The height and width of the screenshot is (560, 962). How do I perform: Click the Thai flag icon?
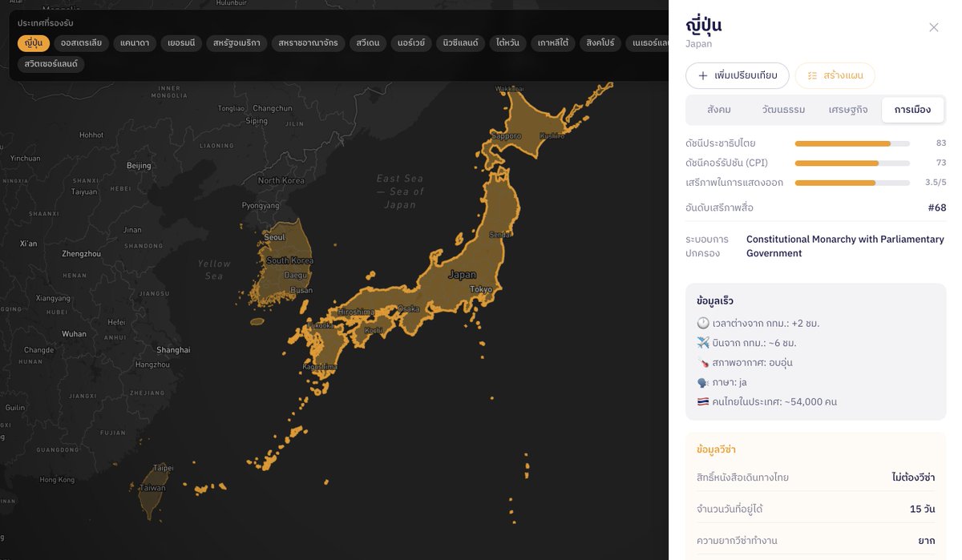click(703, 401)
